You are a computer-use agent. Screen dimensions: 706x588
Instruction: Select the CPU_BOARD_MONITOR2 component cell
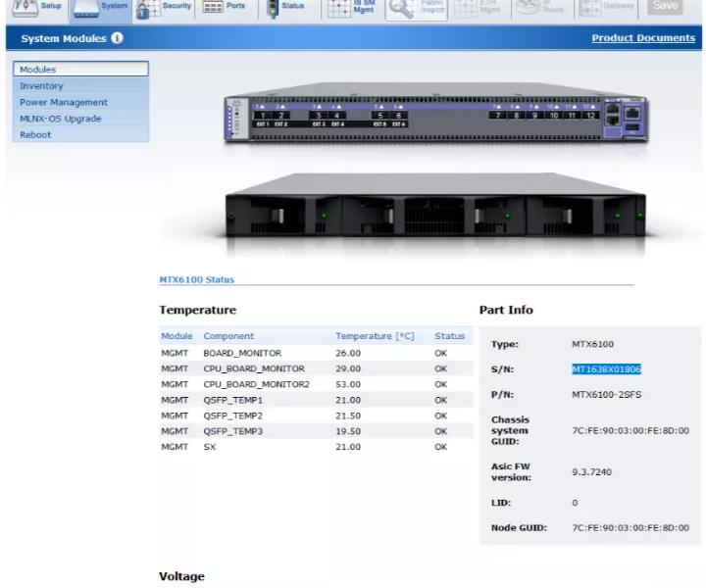tap(256, 384)
